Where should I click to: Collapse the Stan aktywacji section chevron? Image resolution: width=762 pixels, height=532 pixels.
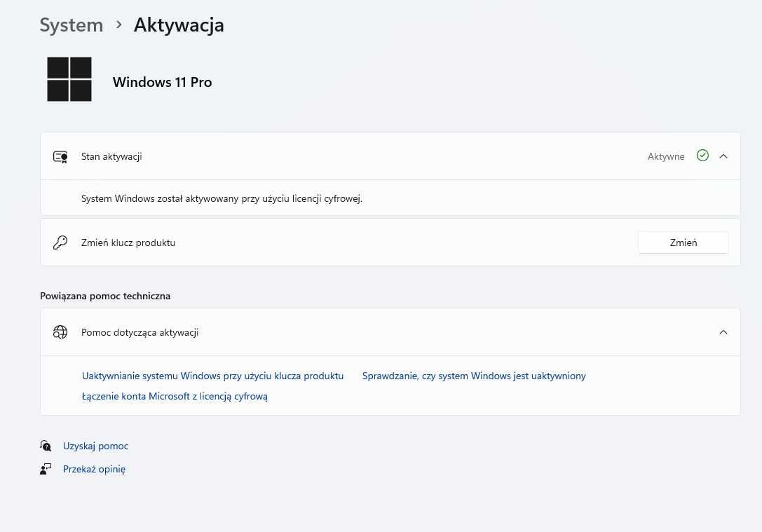[723, 156]
